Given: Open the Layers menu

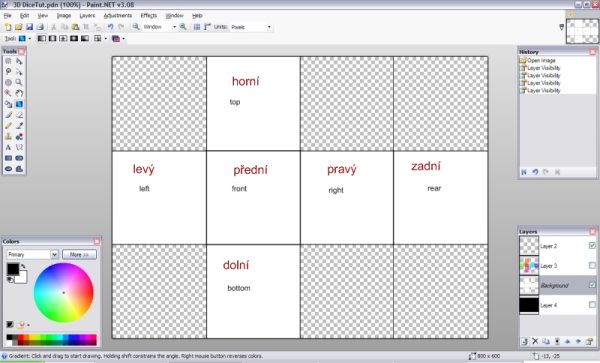Looking at the screenshot, I should (87, 16).
